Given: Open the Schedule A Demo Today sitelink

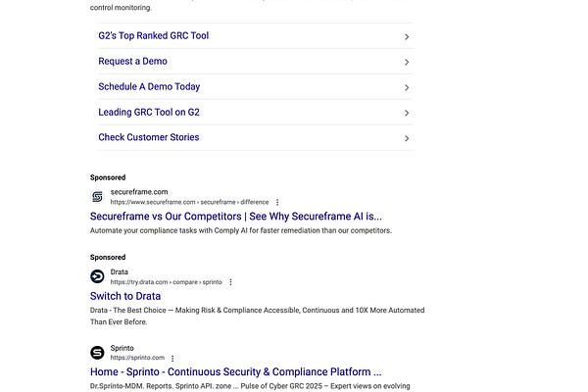Looking at the screenshot, I should tap(149, 86).
